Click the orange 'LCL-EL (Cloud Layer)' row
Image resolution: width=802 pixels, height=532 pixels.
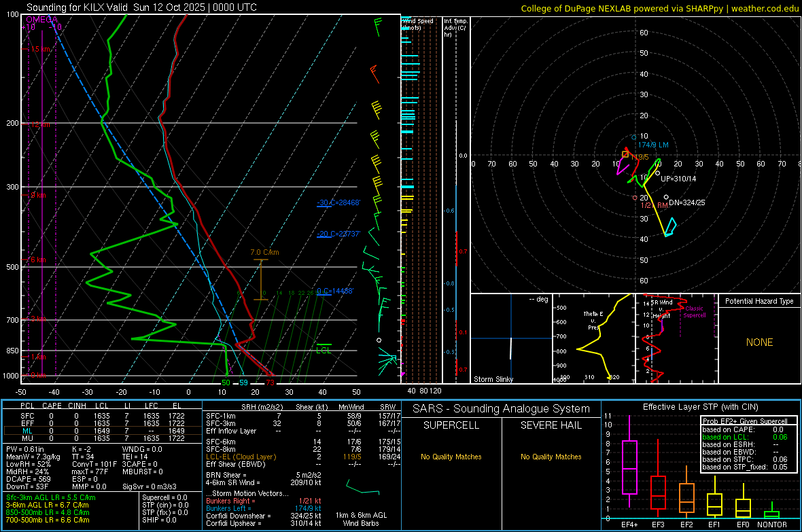pos(303,457)
